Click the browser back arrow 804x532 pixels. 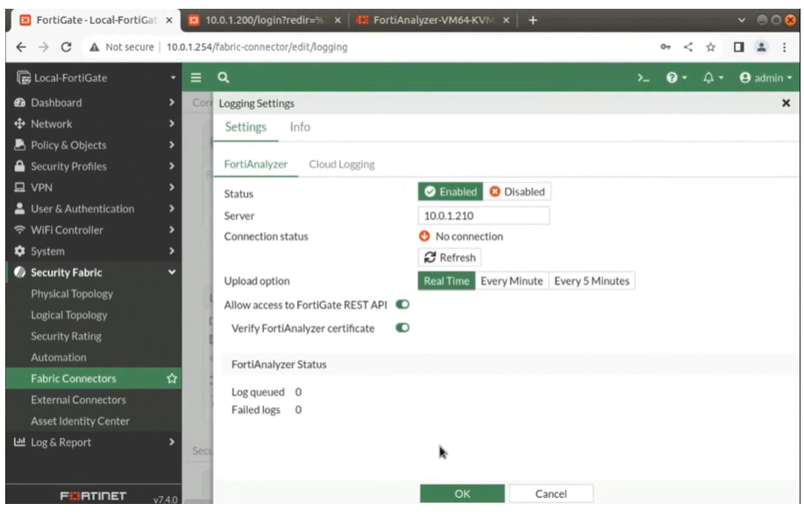(x=21, y=47)
